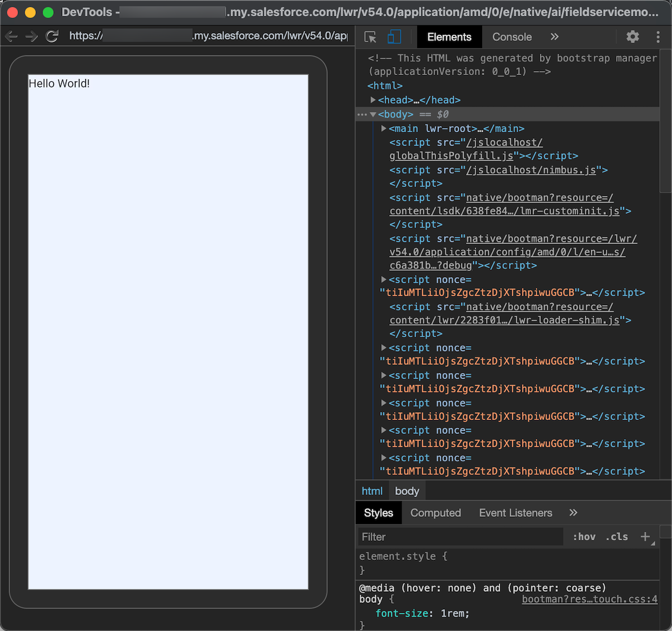
Task: Open the three-dot customize DevTools menu
Action: pos(658,37)
